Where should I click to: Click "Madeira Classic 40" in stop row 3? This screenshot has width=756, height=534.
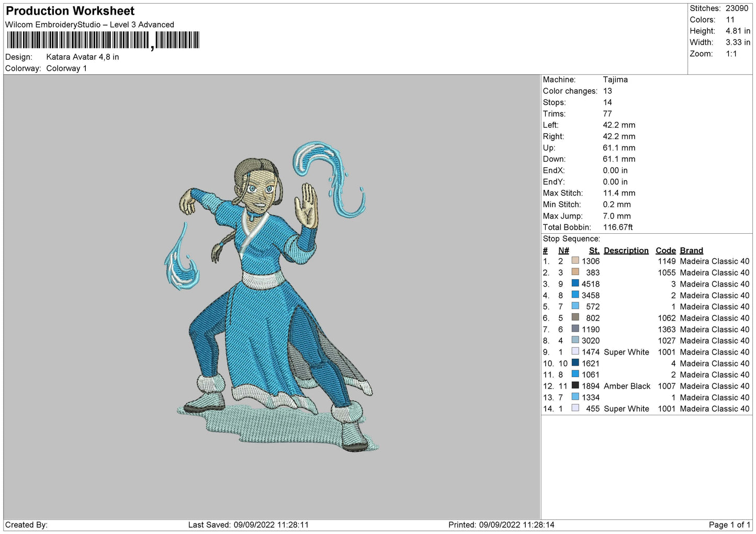[715, 284]
